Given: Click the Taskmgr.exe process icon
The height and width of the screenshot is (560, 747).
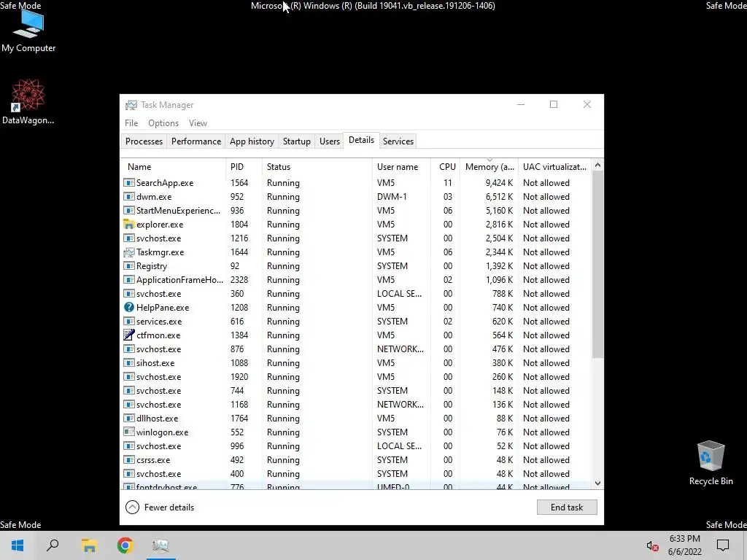Looking at the screenshot, I should (x=128, y=252).
